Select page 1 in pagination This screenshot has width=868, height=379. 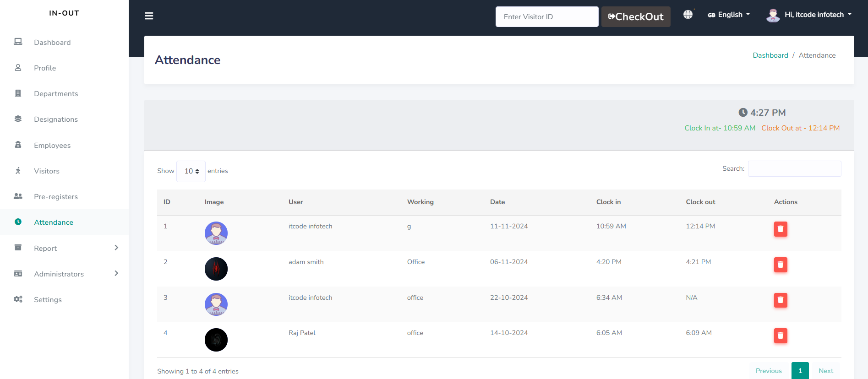point(800,371)
